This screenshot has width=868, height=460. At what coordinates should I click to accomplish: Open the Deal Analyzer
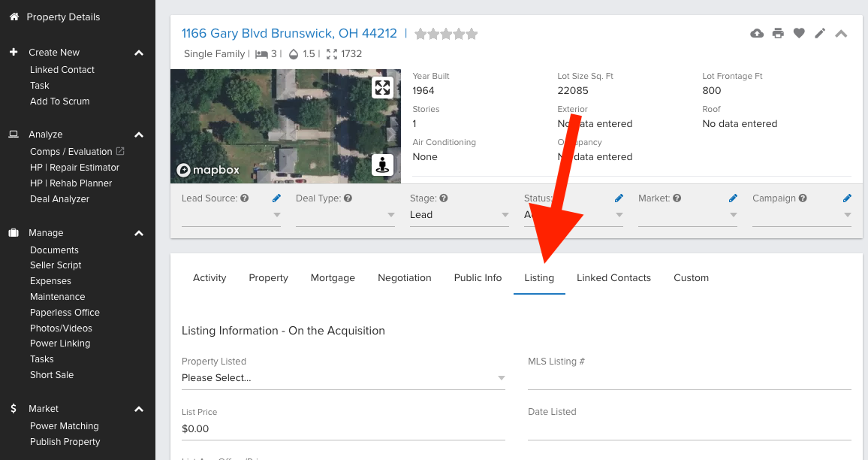pos(60,199)
